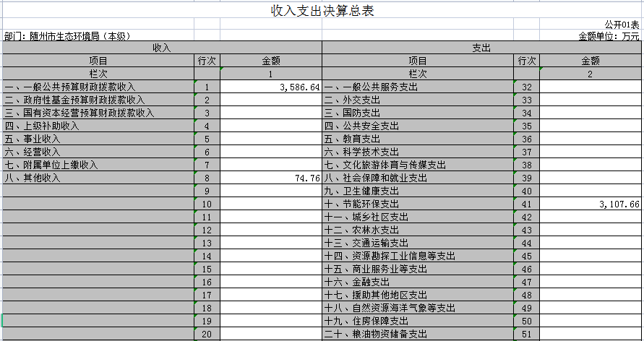The height and width of the screenshot is (341, 644).
Task: Select the title cell 收入支出决算总表
Action: point(322,11)
